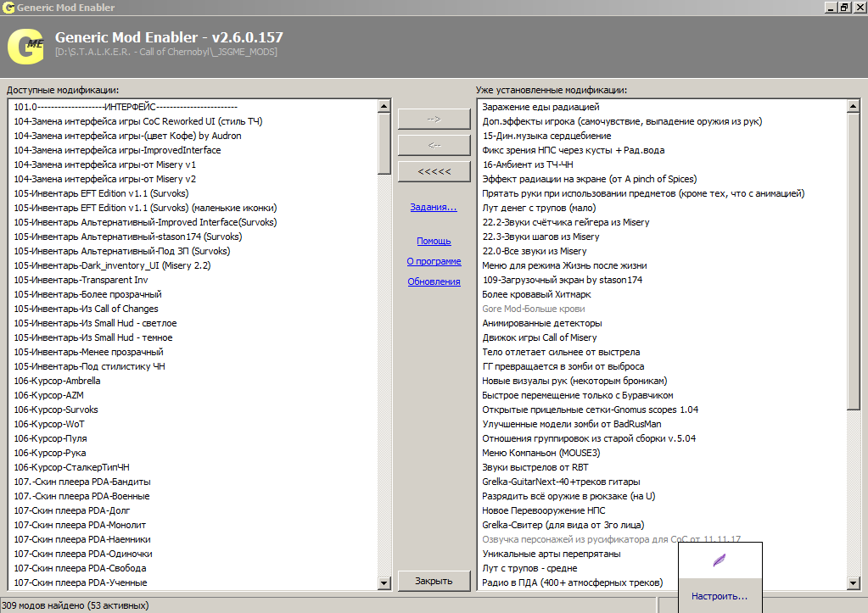Click the Generic Mod Enabler title bar icon
Image resolution: width=868 pixels, height=613 pixels.
tap(8, 8)
